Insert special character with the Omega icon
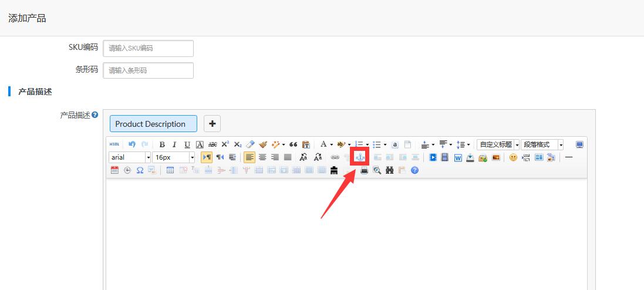Viewport: 644px width, 290px height. 140,170
